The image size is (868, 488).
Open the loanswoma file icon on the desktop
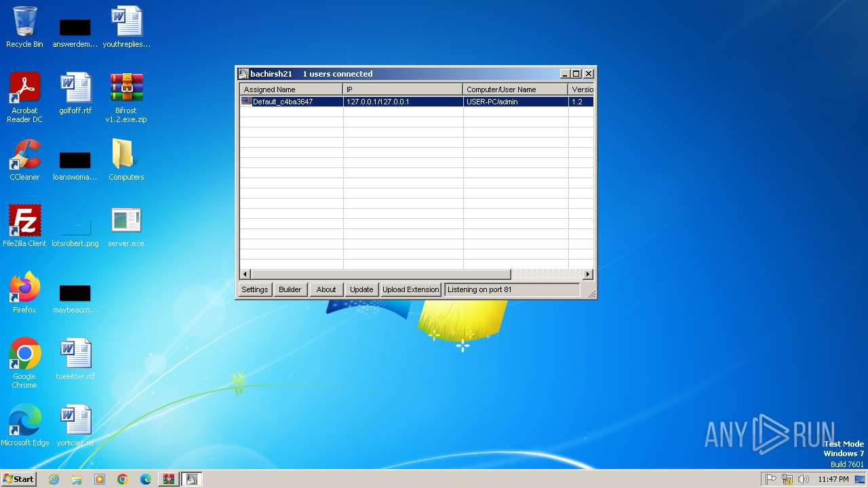pyautogui.click(x=75, y=165)
